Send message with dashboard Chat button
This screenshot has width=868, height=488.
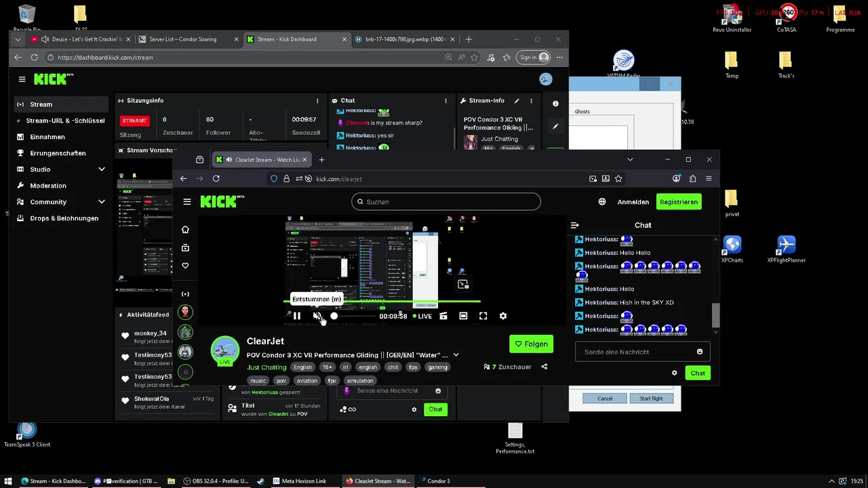(x=435, y=409)
